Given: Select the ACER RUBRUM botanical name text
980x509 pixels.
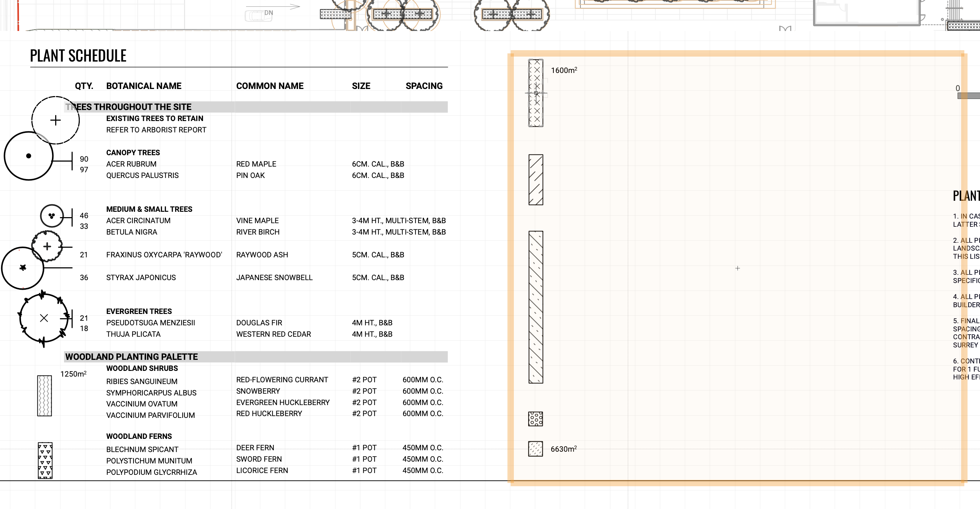Looking at the screenshot, I should (131, 164).
